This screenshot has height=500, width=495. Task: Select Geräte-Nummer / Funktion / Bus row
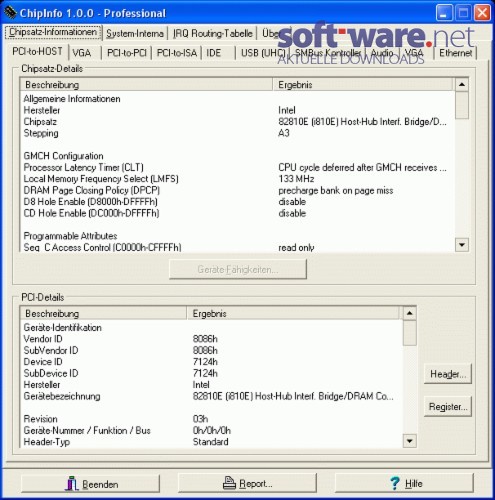tap(211, 430)
